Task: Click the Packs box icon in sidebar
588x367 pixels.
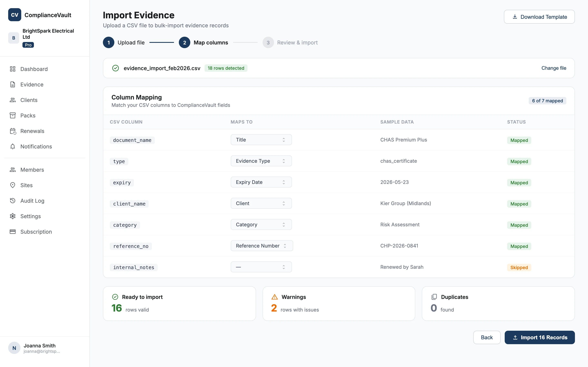Action: 13,115
